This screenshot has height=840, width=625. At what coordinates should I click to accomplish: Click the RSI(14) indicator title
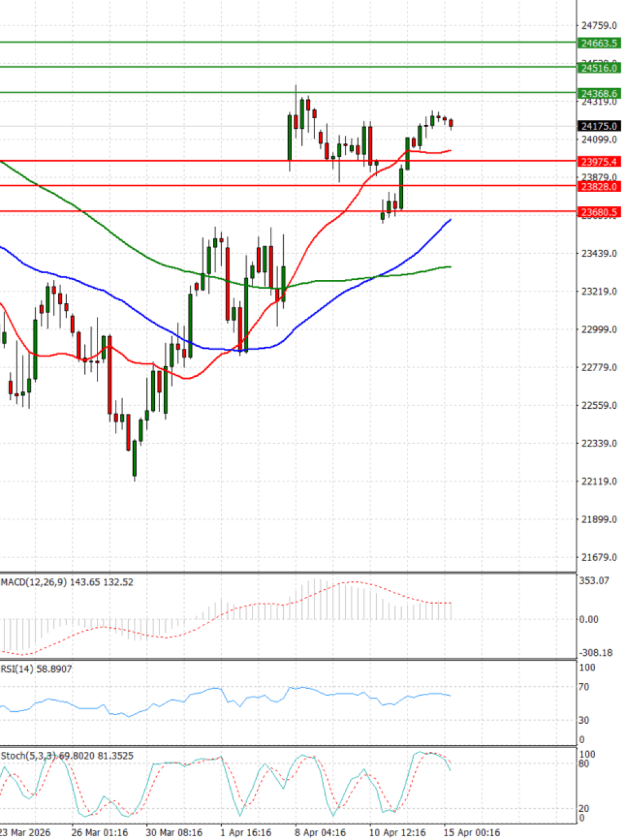36,669
